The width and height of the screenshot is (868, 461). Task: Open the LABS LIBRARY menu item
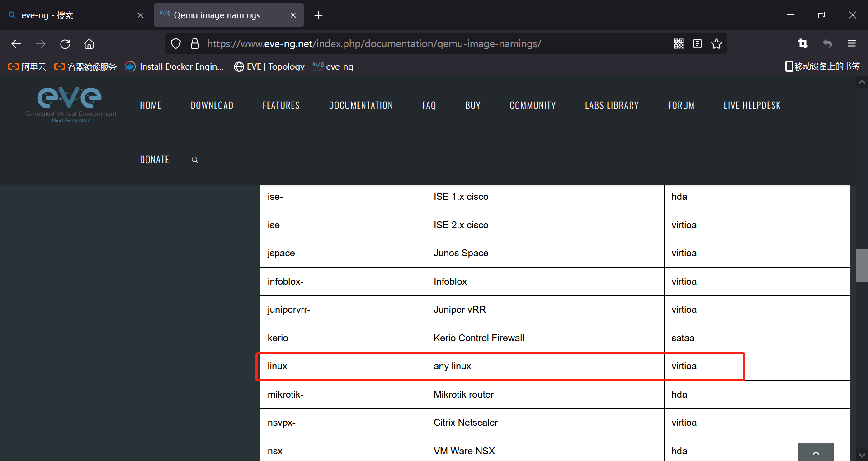point(612,106)
